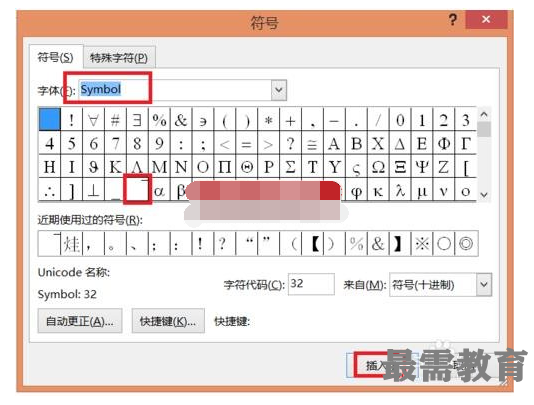Choose the digit 7 in the symbol grid

coord(115,143)
